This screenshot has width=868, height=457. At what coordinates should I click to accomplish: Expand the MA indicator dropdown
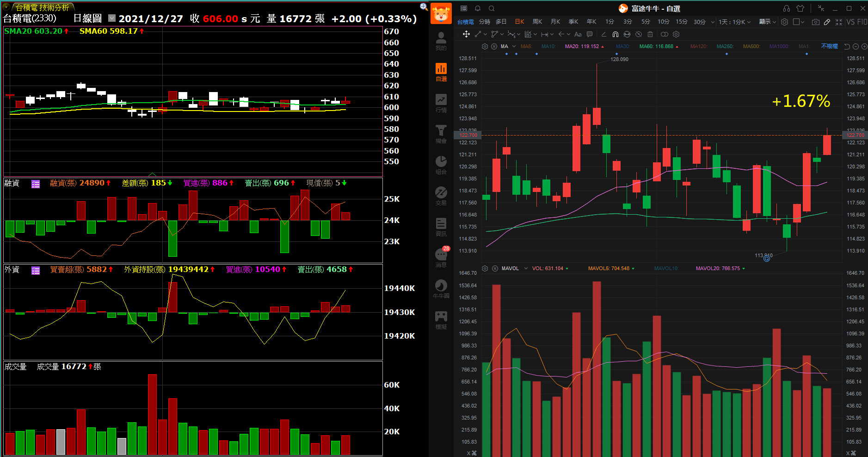(514, 46)
